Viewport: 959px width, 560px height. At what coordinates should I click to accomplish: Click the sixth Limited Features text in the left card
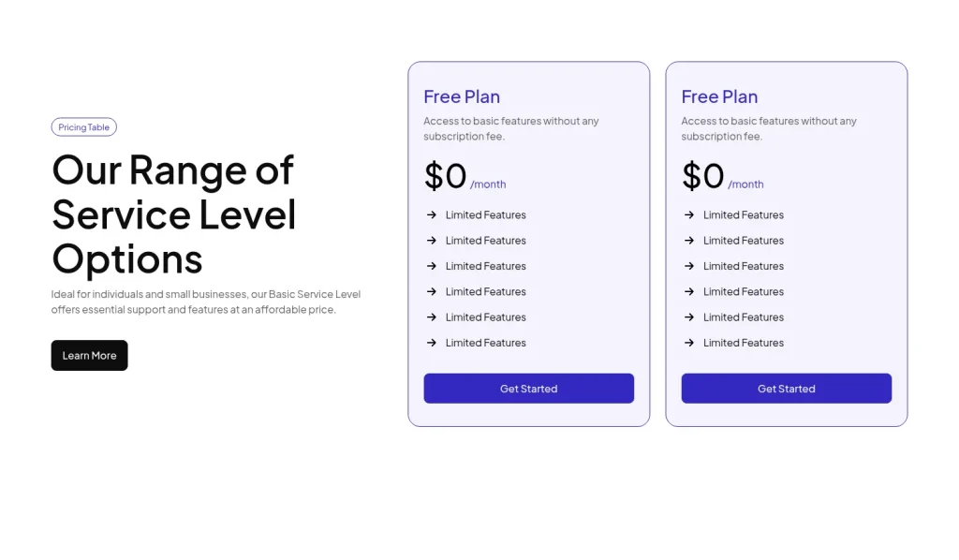click(485, 343)
